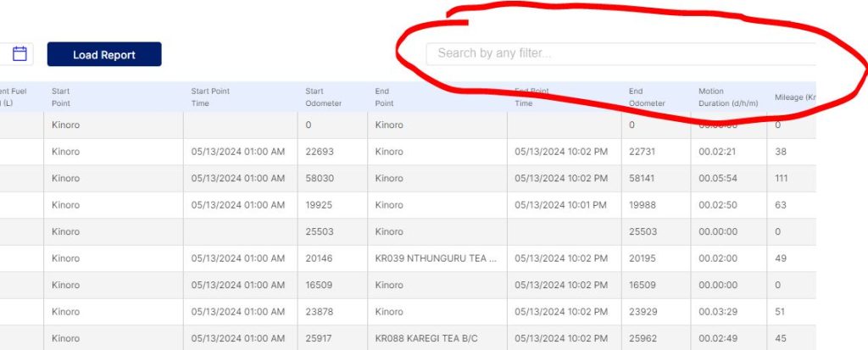Select the KR039 NTHUNGURU TEA end point cell
Image resolution: width=868 pixels, height=350 pixels.
(435, 258)
